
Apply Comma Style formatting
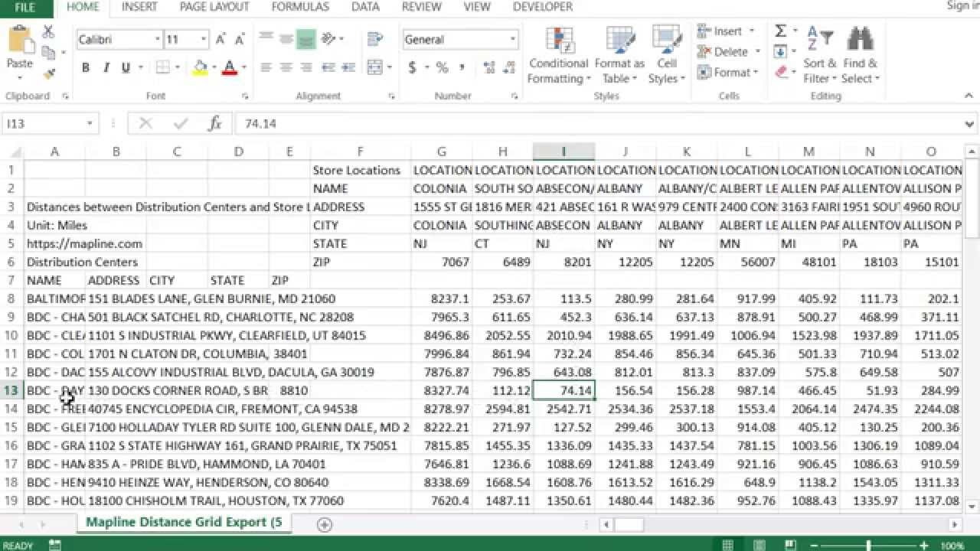pos(462,67)
